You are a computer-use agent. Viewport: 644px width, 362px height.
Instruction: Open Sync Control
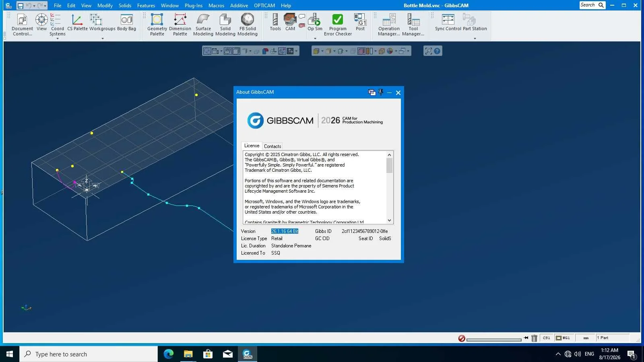(448, 22)
